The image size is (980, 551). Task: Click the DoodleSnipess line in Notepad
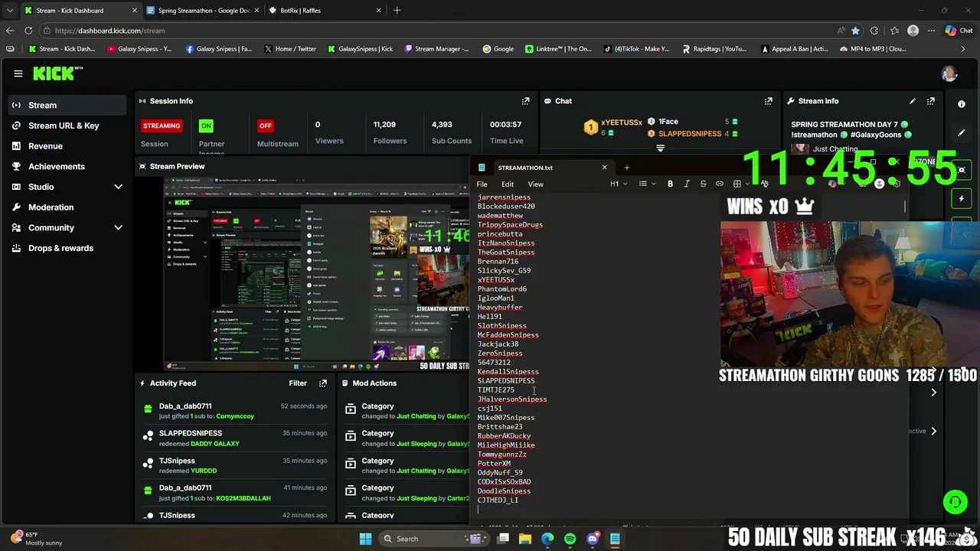coord(504,491)
